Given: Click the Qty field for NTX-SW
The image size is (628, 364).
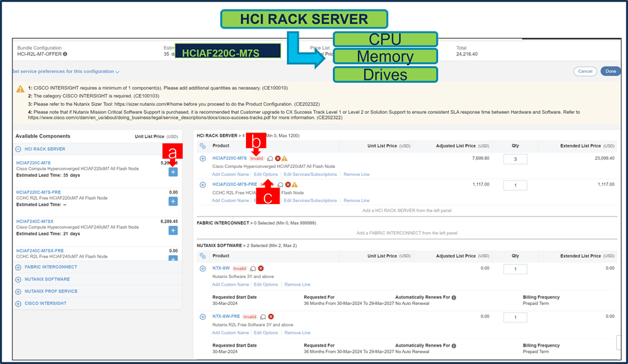Looking at the screenshot, I should point(515,269).
